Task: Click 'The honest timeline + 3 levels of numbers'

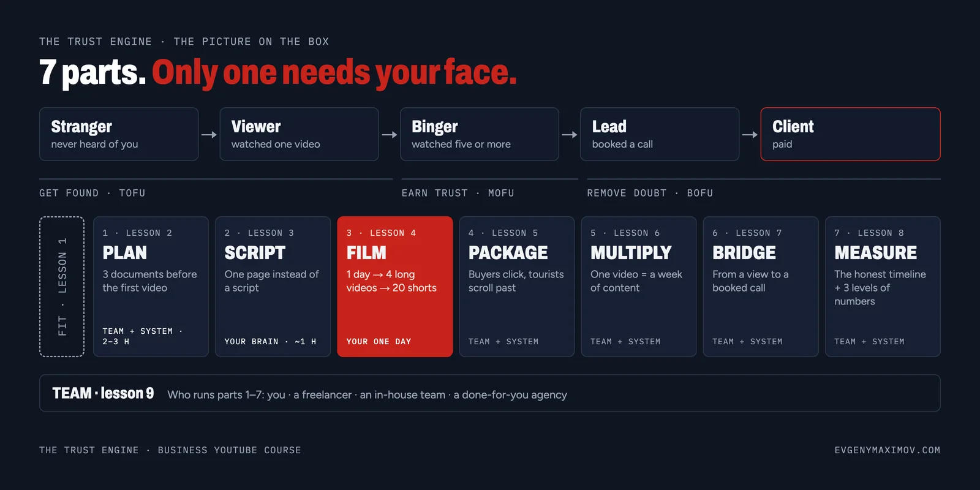Action: pos(880,288)
